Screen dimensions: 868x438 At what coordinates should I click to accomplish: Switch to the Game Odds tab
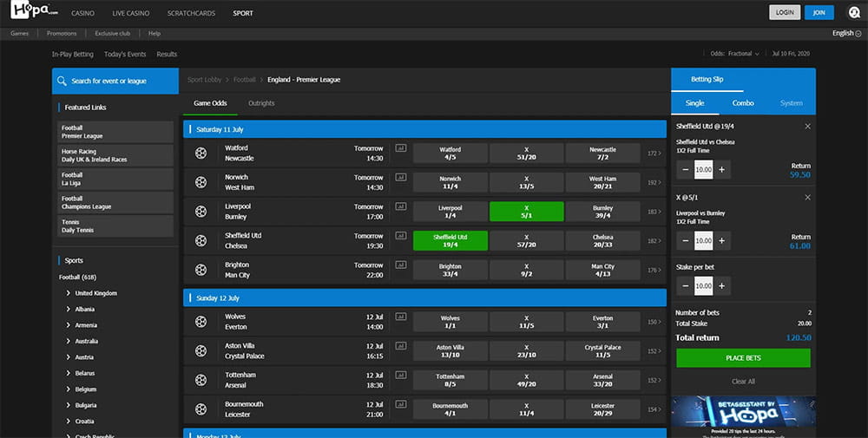[210, 103]
